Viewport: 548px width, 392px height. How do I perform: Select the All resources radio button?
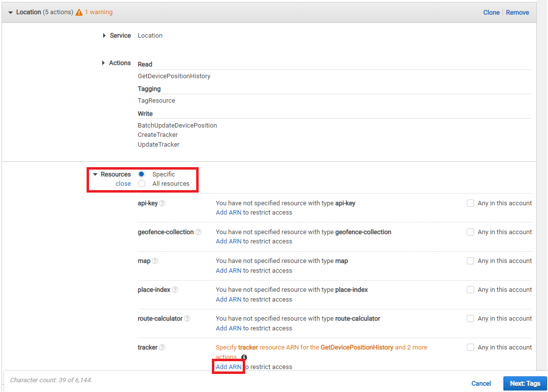141,183
